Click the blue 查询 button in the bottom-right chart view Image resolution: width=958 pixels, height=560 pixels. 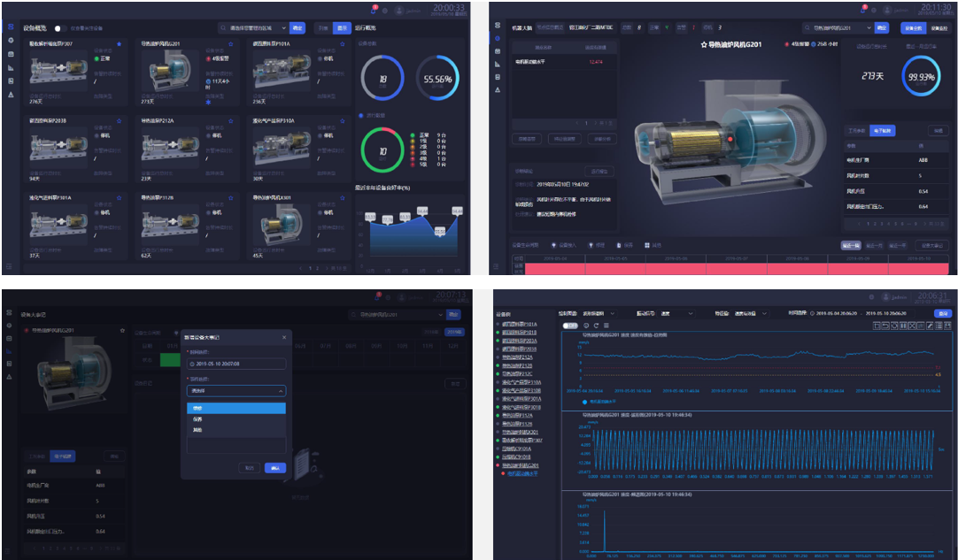[x=943, y=313]
